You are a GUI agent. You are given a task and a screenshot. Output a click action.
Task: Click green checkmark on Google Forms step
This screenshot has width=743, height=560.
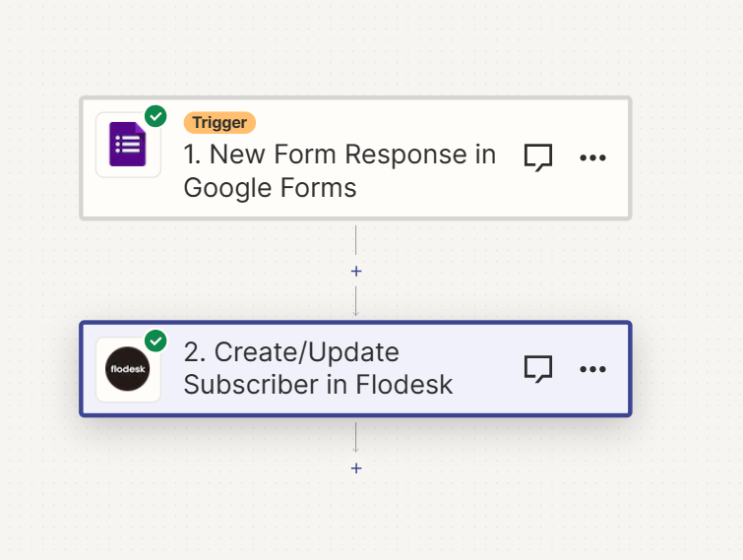click(155, 116)
